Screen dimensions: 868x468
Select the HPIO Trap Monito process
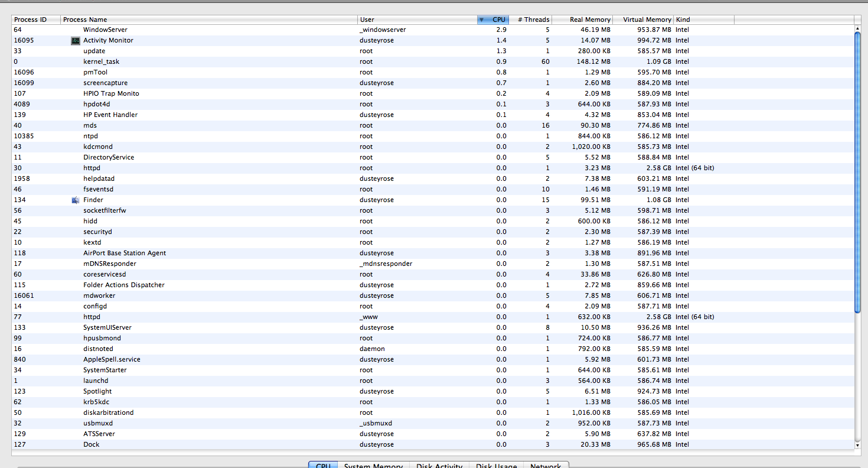tap(433, 93)
